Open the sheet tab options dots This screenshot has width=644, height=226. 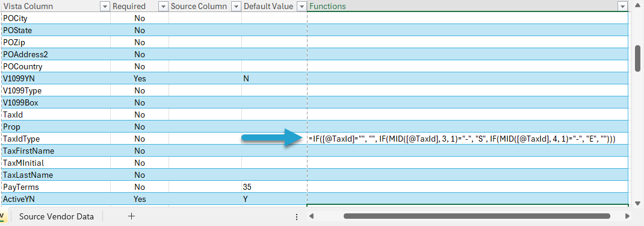297,216
